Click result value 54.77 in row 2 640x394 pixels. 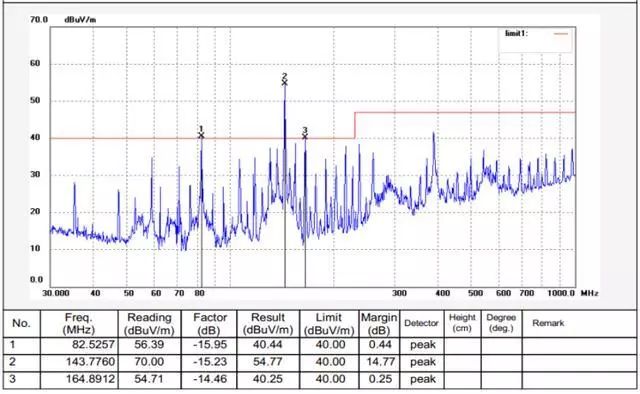(x=268, y=362)
